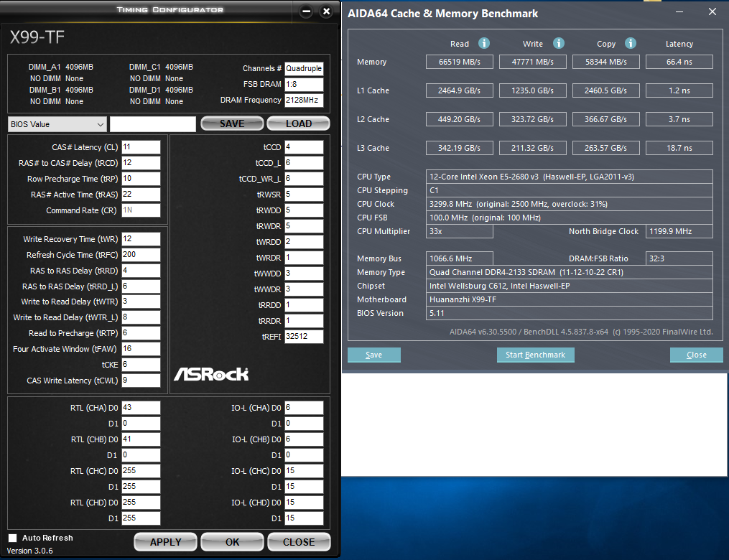Click the L1 Cache Read value 2464.9 GB/s
This screenshot has width=729, height=560.
click(x=460, y=90)
